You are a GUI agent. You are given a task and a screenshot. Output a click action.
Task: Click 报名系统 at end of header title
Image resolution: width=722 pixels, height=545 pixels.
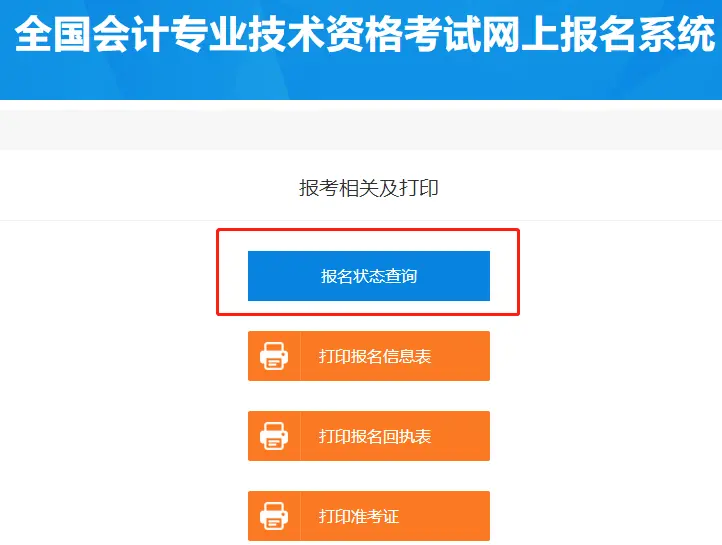click(638, 34)
